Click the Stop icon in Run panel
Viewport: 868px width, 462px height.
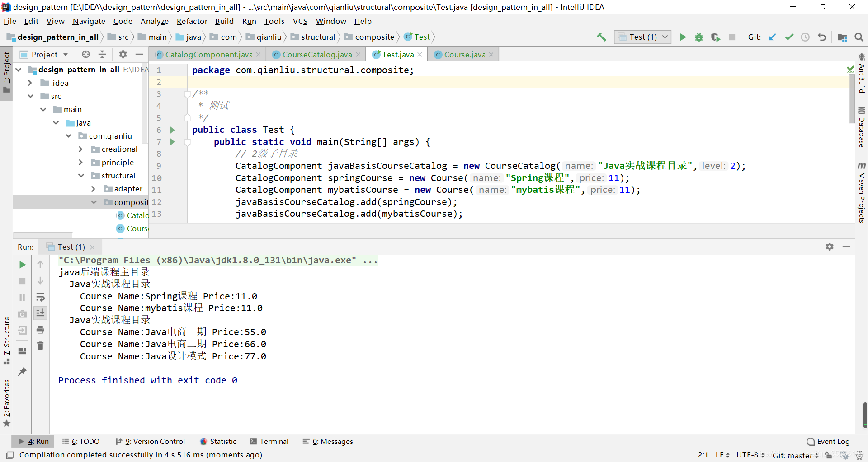22,281
